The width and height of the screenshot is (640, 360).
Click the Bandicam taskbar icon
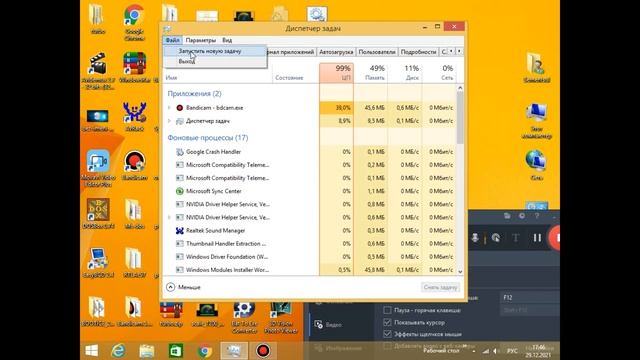click(x=263, y=351)
